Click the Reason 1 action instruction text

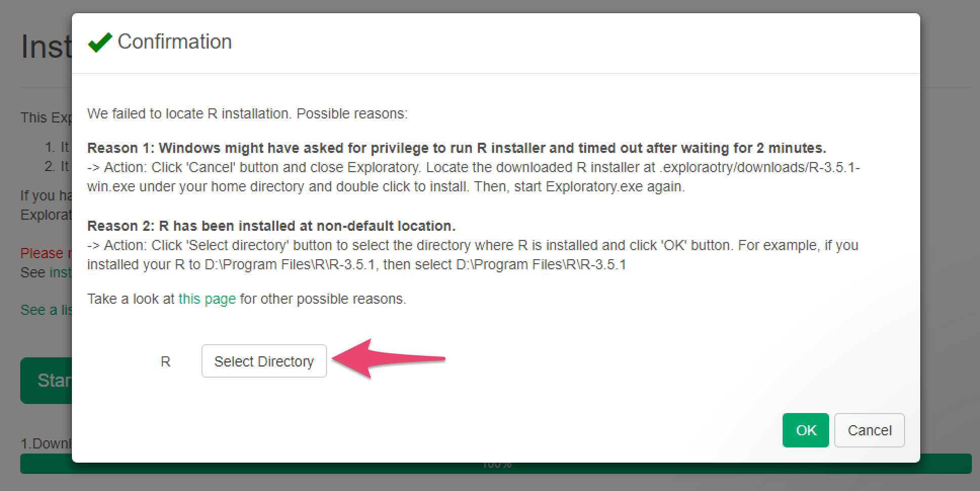coord(473,177)
